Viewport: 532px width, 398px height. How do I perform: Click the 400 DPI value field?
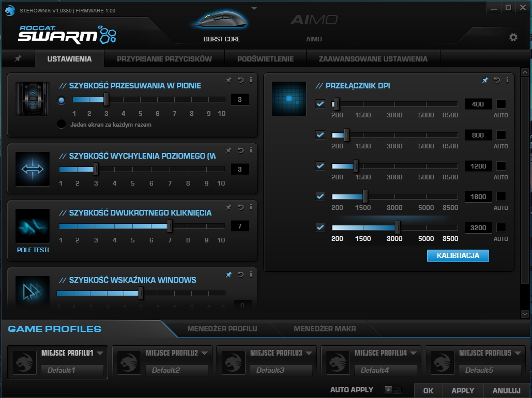click(478, 104)
